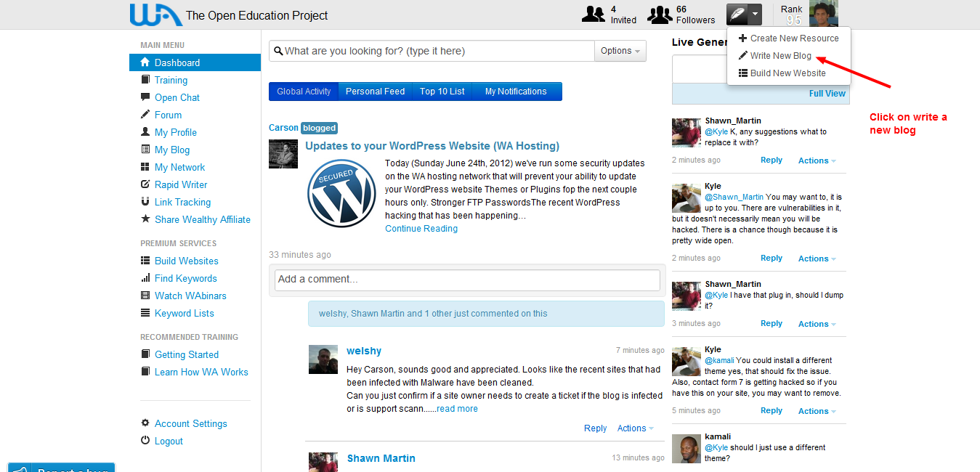This screenshot has width=980, height=472.
Task: Expand Actions under welshy's comment
Action: coord(636,428)
